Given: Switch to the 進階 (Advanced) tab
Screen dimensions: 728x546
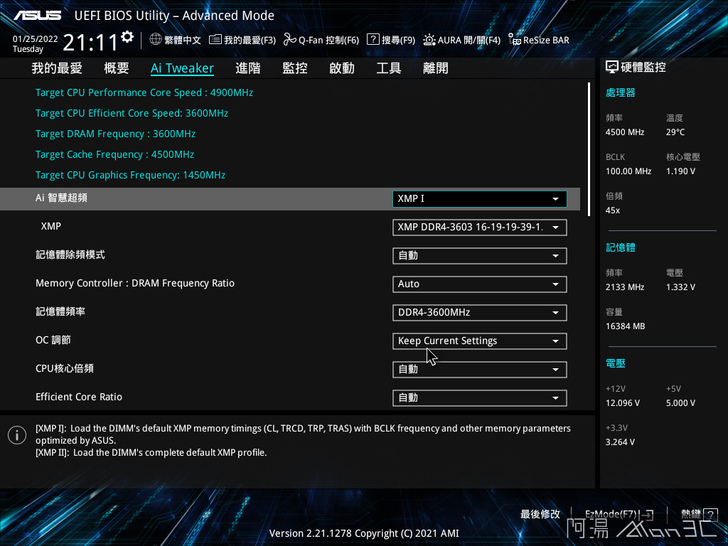Looking at the screenshot, I should pos(248,68).
